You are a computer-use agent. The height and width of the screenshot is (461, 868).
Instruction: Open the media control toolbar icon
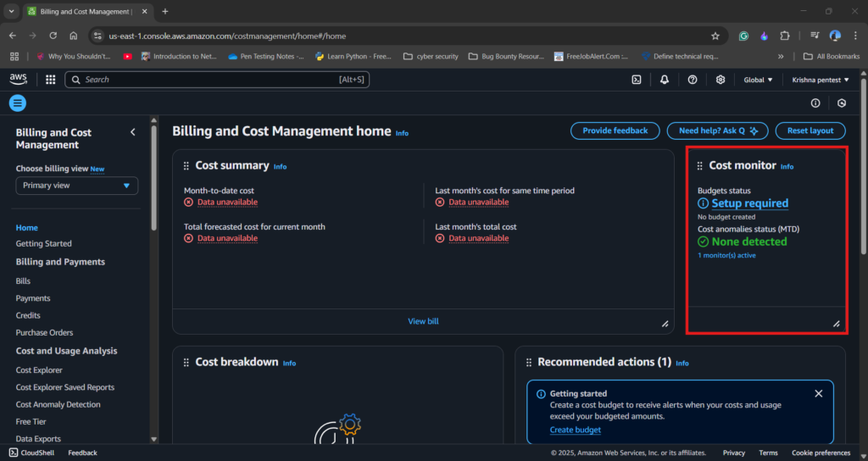click(x=815, y=36)
